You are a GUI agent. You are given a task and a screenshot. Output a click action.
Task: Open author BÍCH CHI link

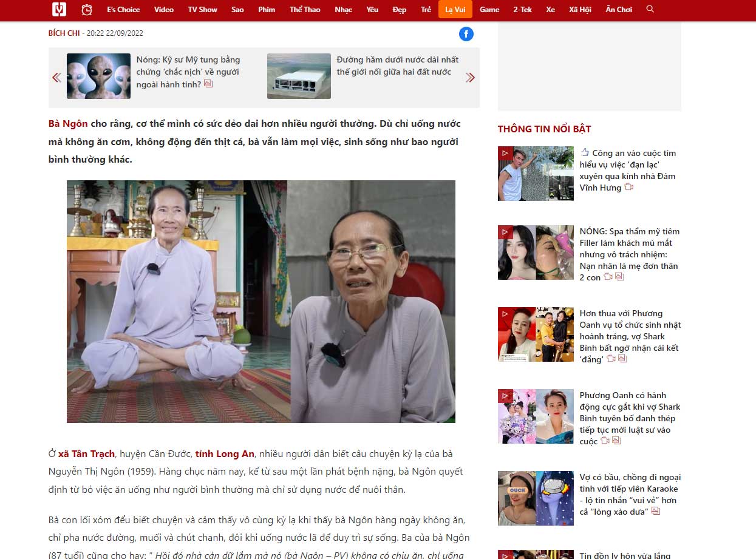click(x=64, y=33)
